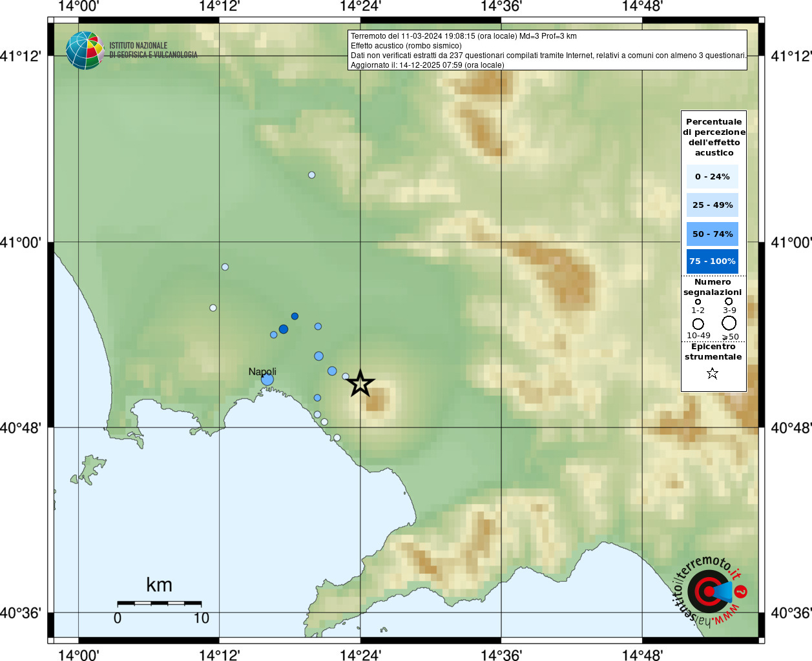812x661 pixels.
Task: Click the northernmost report circle marker
Action: coord(311,175)
